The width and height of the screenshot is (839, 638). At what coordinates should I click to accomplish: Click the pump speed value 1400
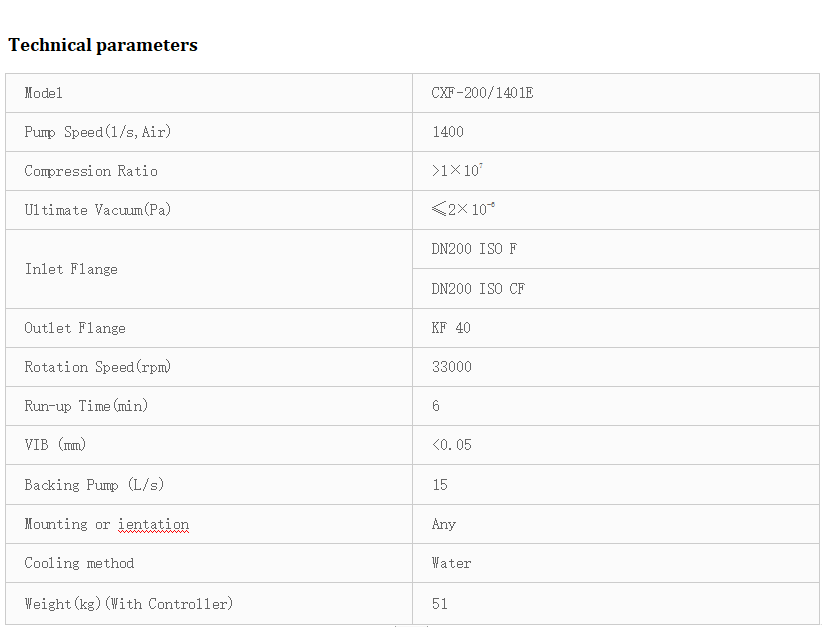pyautogui.click(x=448, y=132)
